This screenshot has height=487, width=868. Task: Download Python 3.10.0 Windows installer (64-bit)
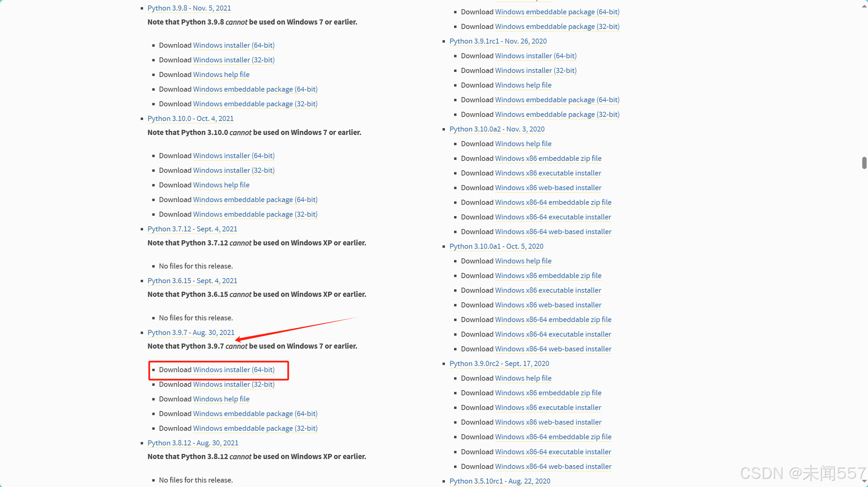pyautogui.click(x=234, y=156)
